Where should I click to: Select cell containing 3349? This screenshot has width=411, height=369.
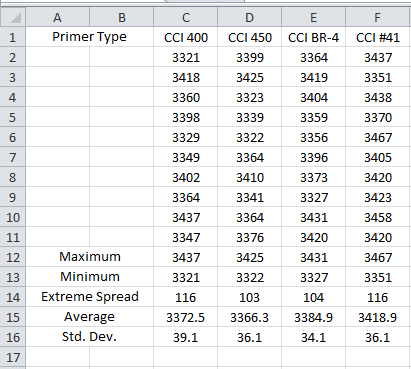tap(186, 157)
